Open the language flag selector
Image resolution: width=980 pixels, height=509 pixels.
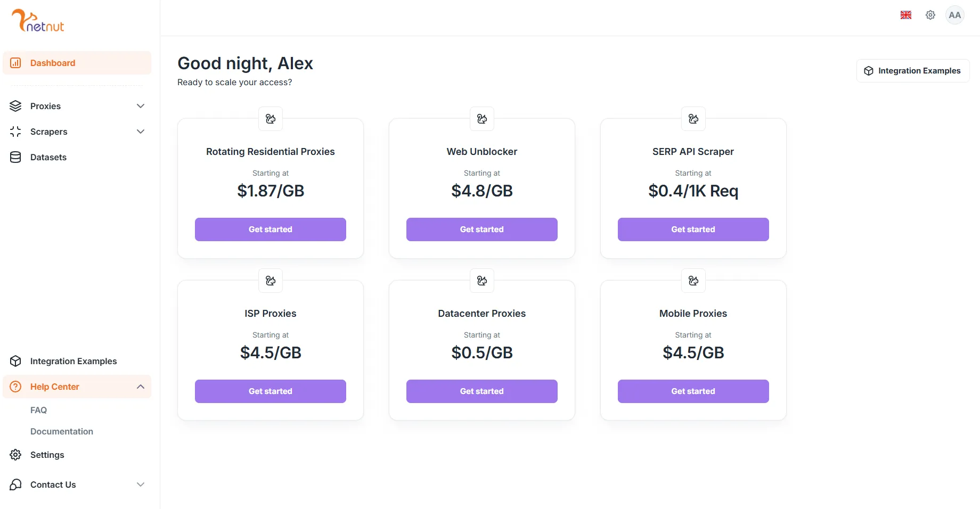click(906, 15)
